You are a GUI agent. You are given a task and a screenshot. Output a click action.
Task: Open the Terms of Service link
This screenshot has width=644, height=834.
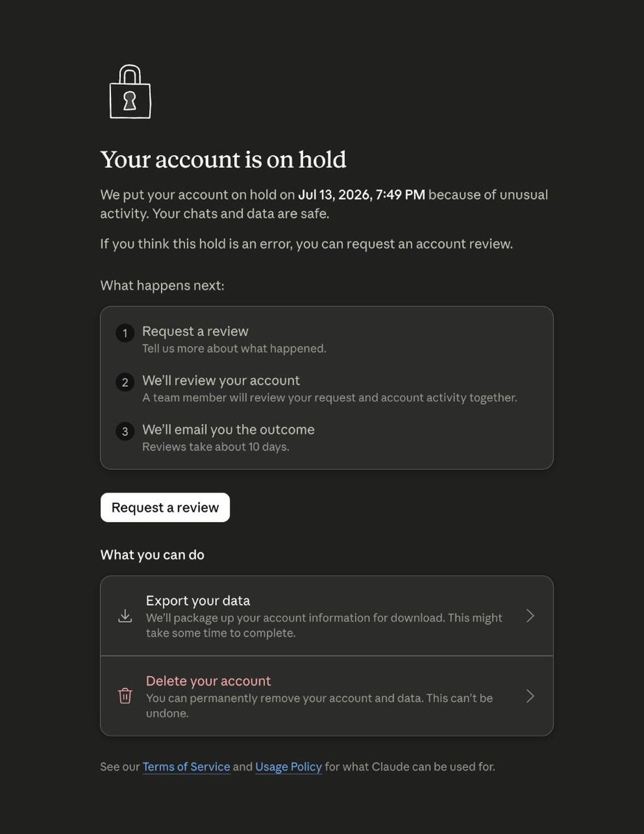click(186, 767)
